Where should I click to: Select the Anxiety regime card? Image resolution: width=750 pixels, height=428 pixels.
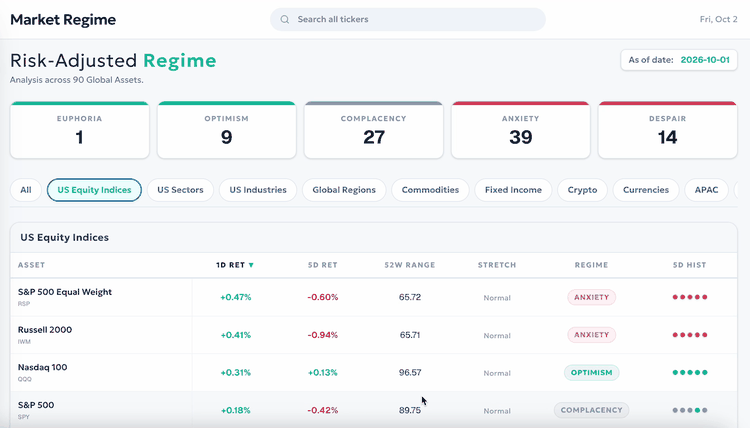pos(520,130)
